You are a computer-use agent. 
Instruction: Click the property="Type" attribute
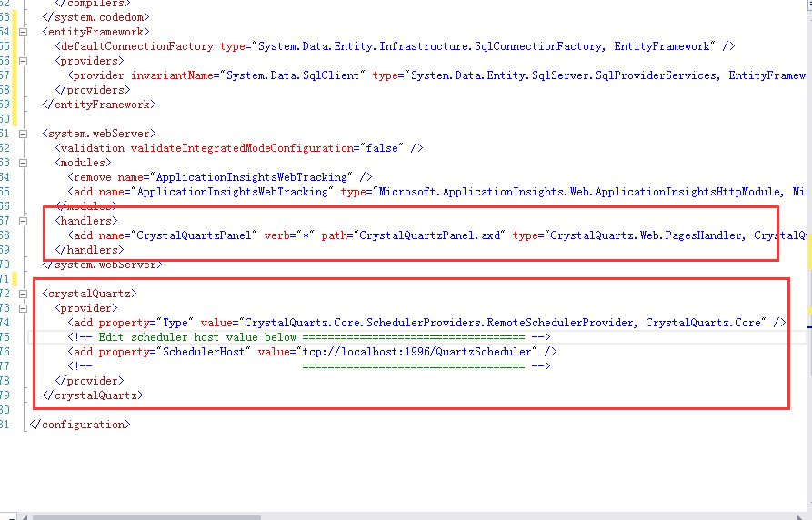[146, 324]
